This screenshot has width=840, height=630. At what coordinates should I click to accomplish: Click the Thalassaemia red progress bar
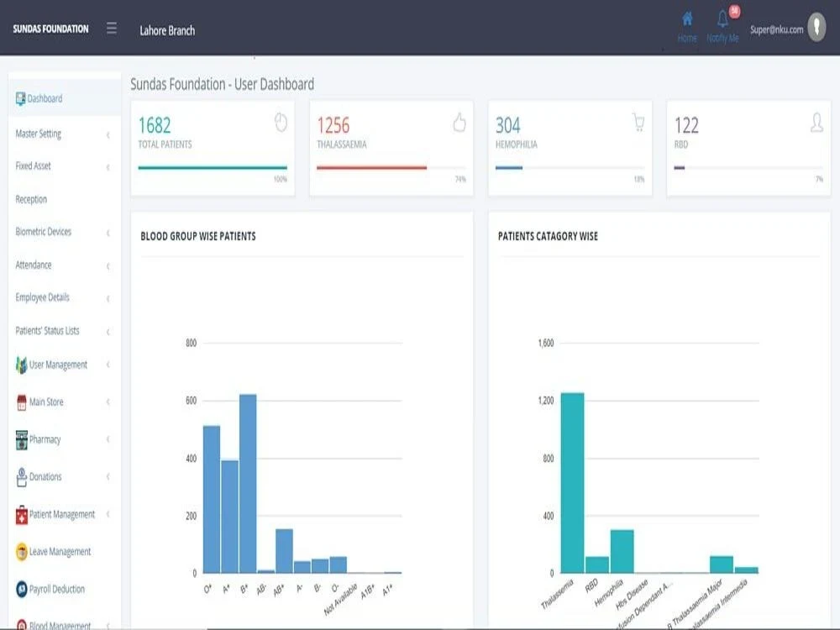coord(372,168)
